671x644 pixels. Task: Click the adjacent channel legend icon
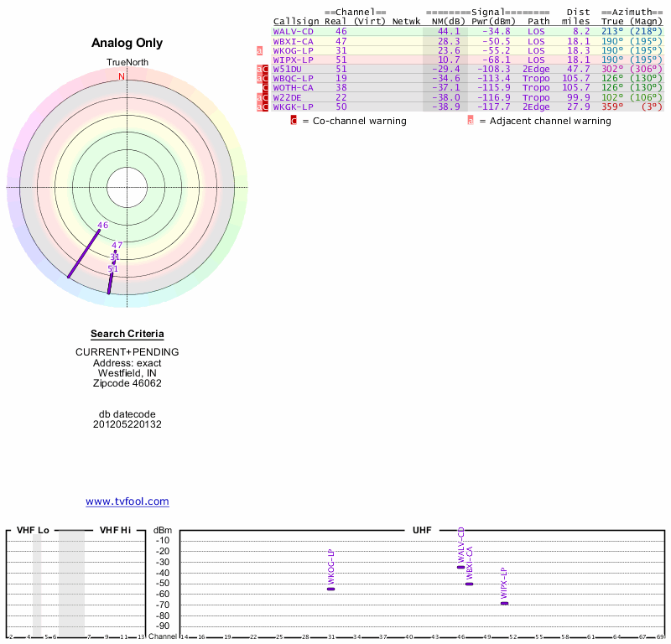tap(471, 121)
